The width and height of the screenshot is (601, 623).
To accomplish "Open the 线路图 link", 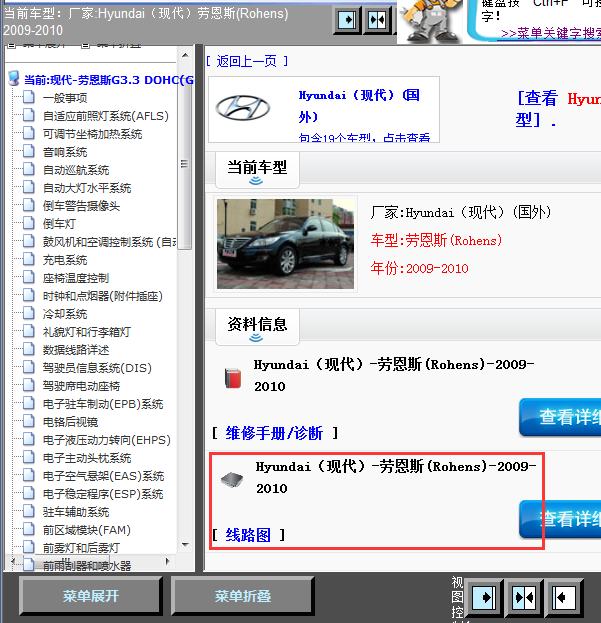I will click(248, 535).
